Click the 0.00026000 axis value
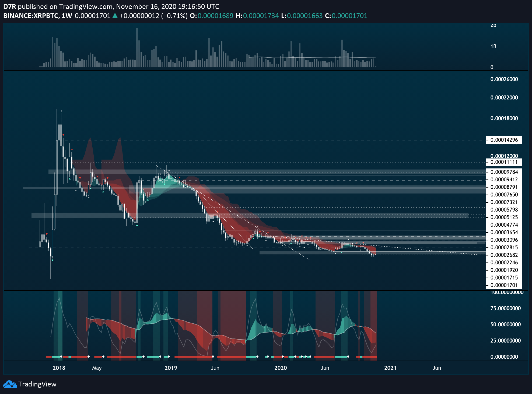Image resolution: width=532 pixels, height=394 pixels. click(x=504, y=79)
